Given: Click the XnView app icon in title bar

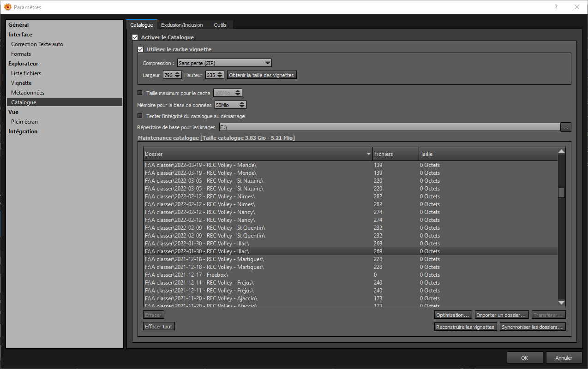Looking at the screenshot, I should click(x=7, y=7).
